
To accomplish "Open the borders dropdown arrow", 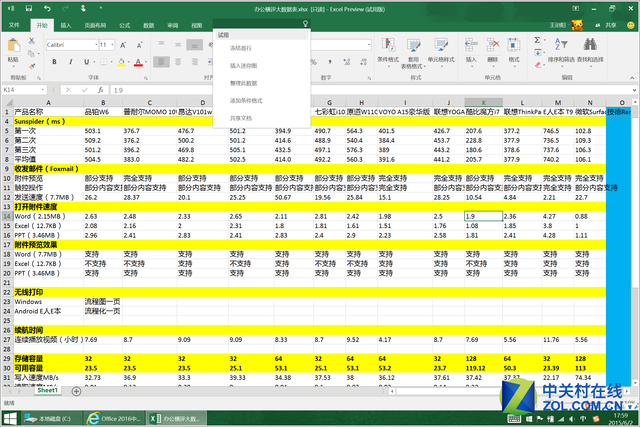I will [111, 62].
